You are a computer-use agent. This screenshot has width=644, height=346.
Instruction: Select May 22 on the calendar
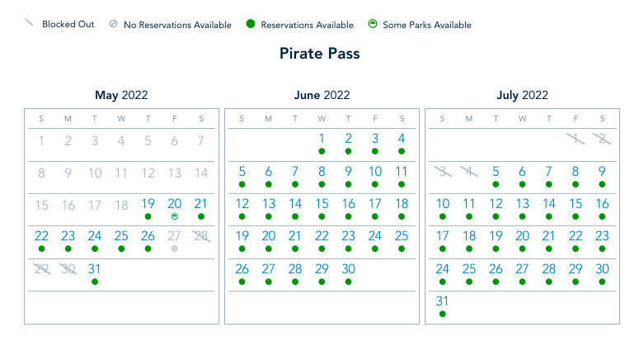(x=41, y=236)
